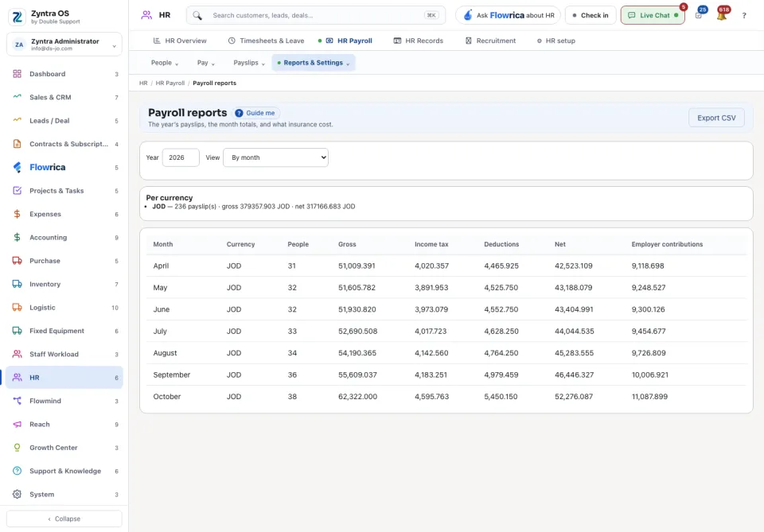Viewport: 764px width, 532px height.
Task: Click the Export CSV button
Action: [716, 118]
